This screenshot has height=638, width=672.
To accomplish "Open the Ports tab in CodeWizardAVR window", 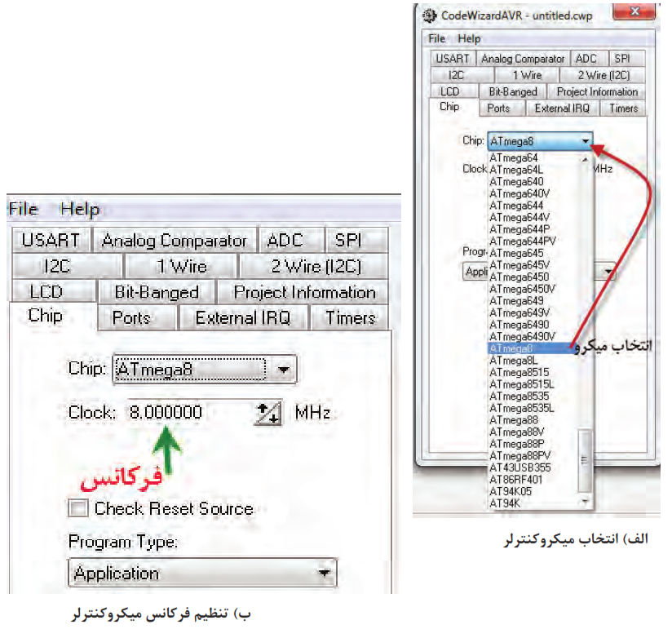I will pos(502,108).
